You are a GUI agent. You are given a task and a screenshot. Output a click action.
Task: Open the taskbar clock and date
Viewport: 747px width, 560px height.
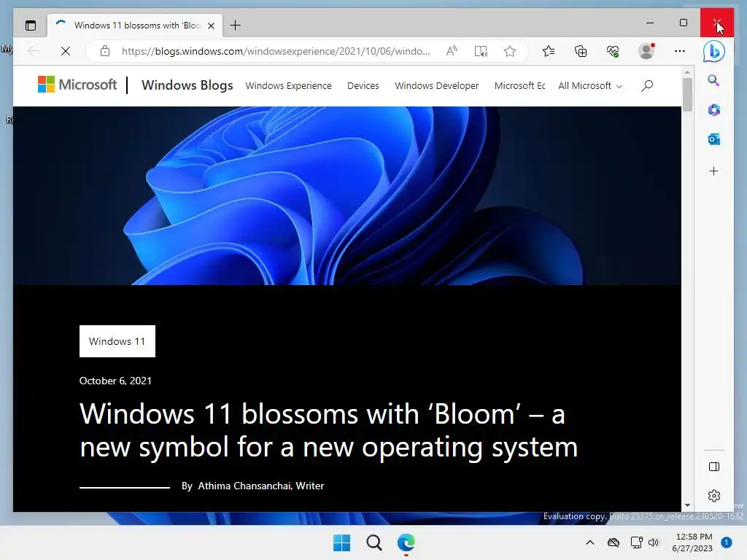693,542
